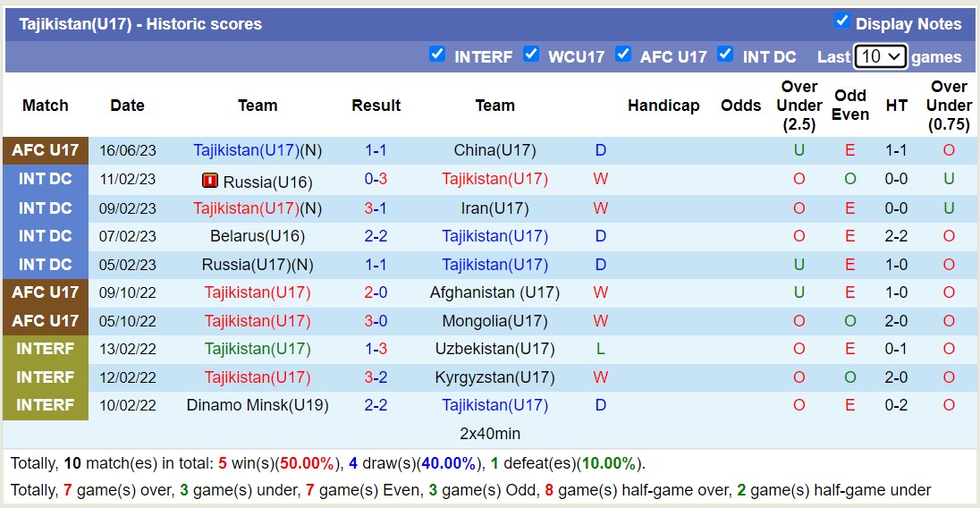
Task: Uncheck the INTERF filter checkbox
Action: click(x=437, y=55)
